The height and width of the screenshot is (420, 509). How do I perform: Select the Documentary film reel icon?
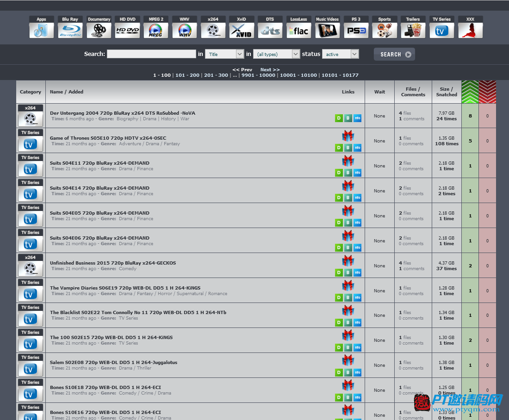pyautogui.click(x=99, y=27)
